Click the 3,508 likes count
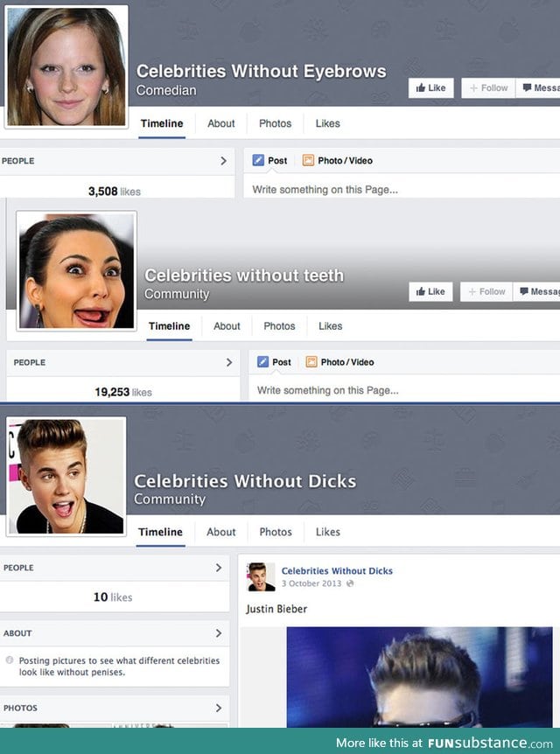 [x=115, y=192]
